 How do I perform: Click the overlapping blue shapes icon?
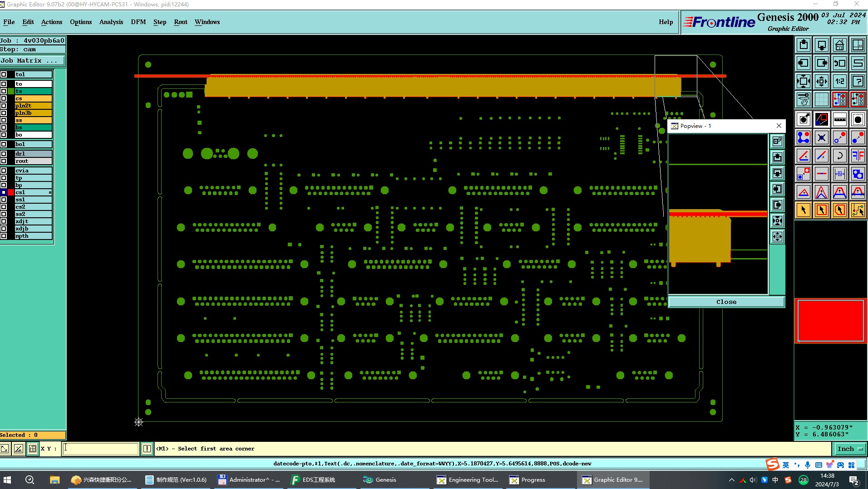click(858, 174)
